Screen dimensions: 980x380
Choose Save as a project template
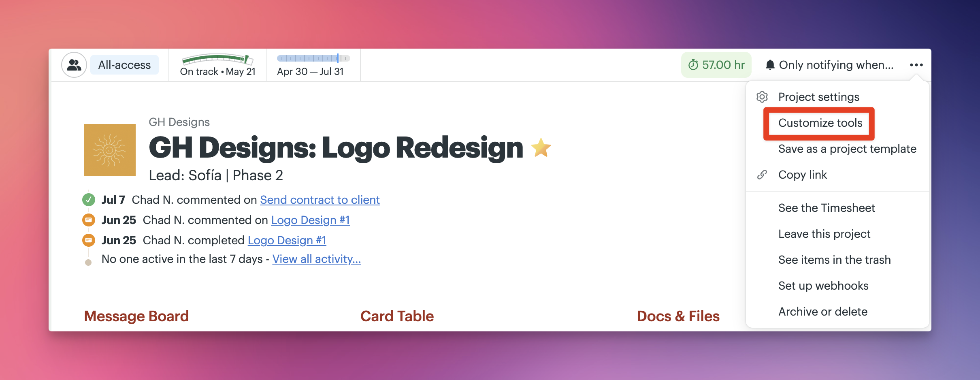coord(847,149)
